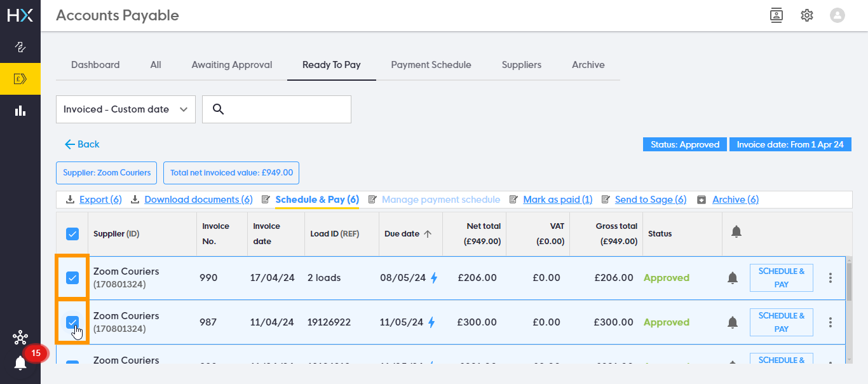Click the Back link
Screen dimensions: 868x384
pos(82,144)
